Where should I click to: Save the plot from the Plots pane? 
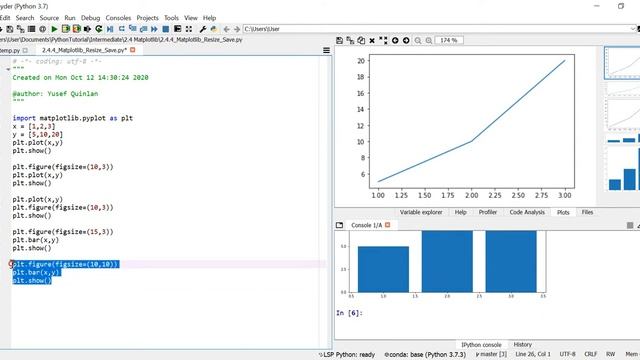(339, 40)
